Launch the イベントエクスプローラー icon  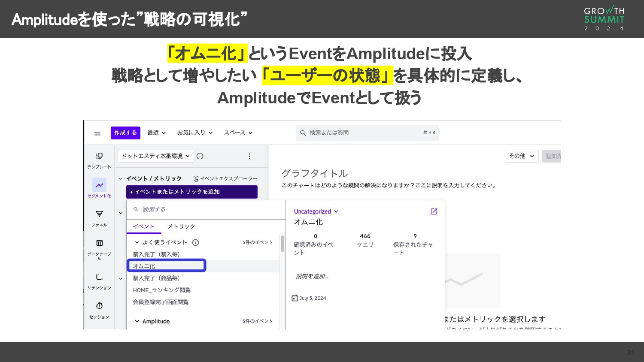(195, 178)
